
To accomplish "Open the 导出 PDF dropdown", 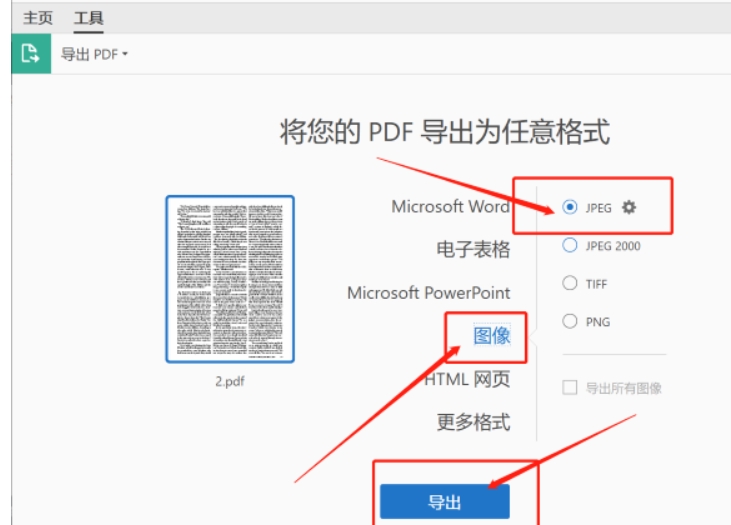I will coord(95,54).
